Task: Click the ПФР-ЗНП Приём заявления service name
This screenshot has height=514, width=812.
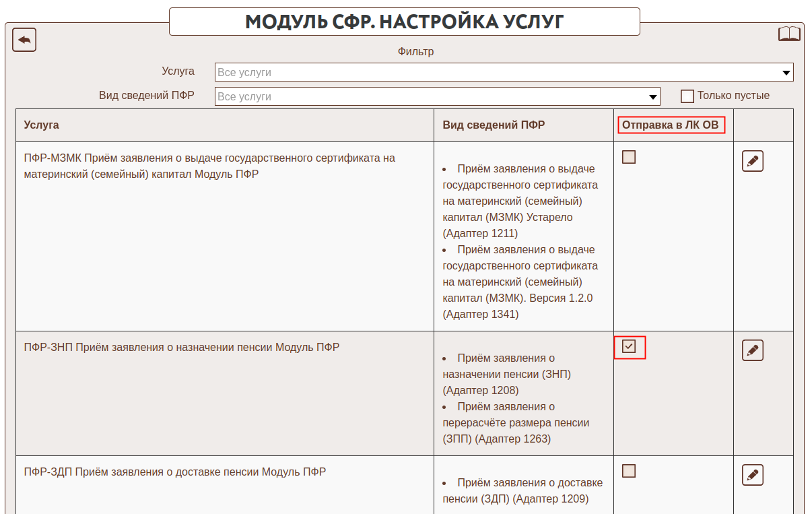Action: [182, 348]
